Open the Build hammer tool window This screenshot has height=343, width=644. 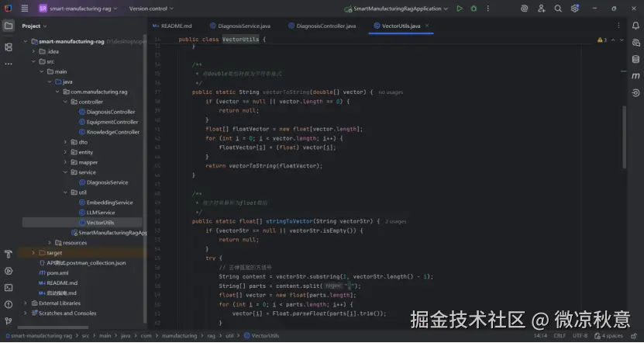click(9, 255)
